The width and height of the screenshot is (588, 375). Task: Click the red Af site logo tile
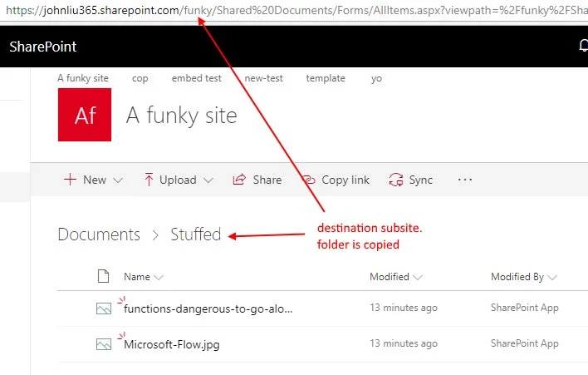[85, 115]
